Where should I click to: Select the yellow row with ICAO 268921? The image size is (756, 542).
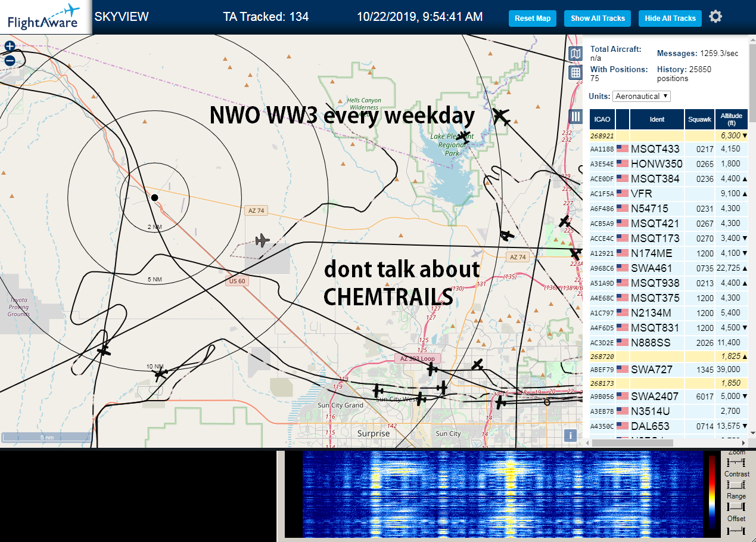(668, 136)
